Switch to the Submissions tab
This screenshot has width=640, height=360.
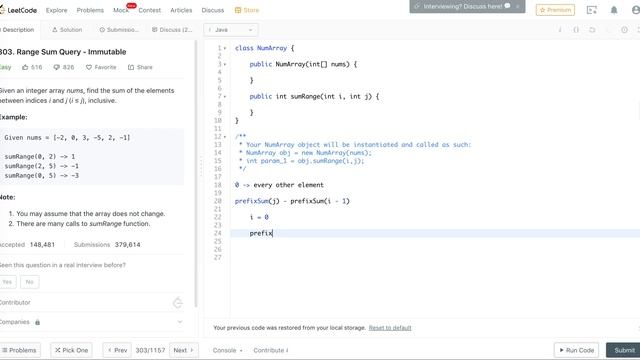coord(119,30)
